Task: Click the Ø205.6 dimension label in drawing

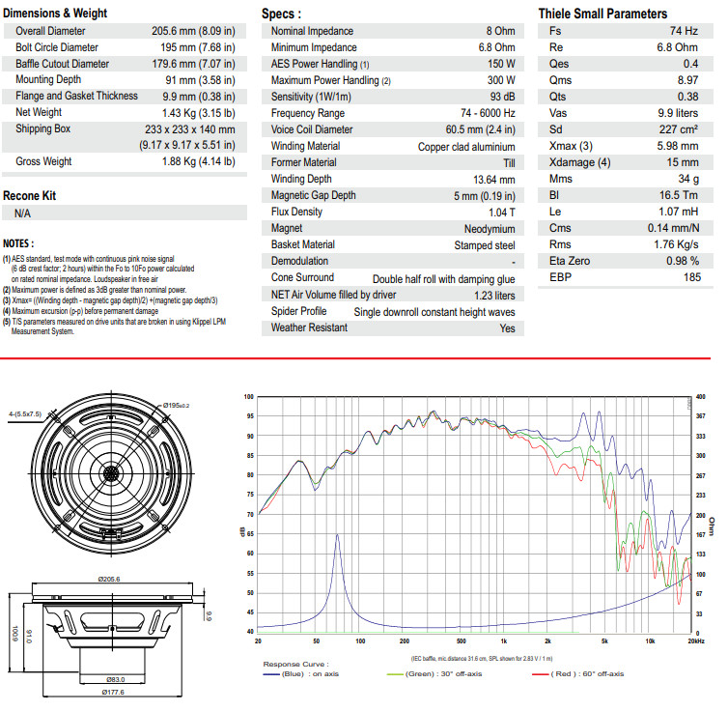Action: coord(109,579)
